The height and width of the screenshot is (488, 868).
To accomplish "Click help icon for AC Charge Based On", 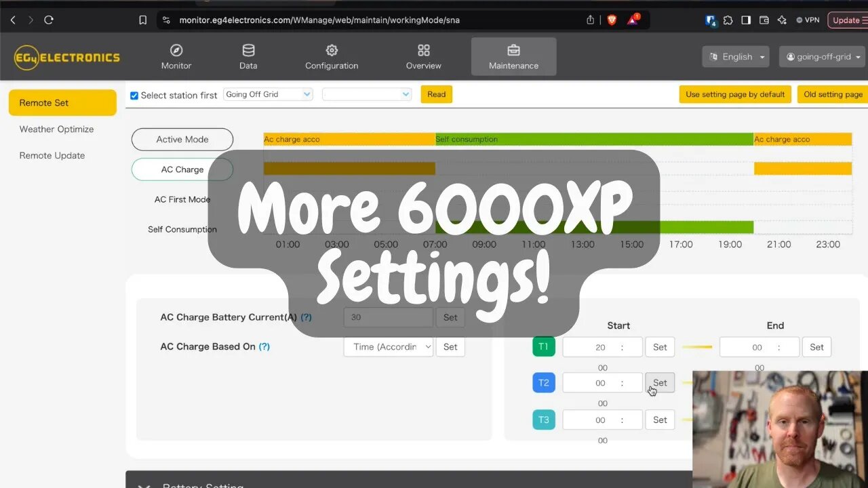I will (x=264, y=346).
